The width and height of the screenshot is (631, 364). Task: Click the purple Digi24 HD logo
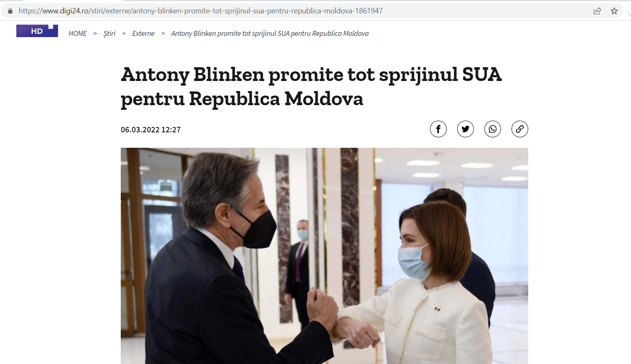coord(37,31)
